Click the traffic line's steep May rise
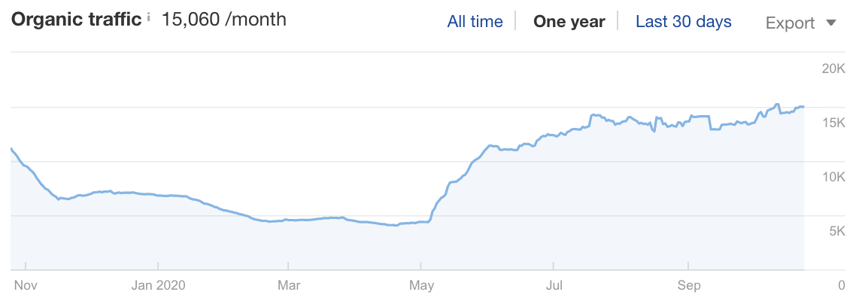The width and height of the screenshot is (868, 307). [437, 203]
